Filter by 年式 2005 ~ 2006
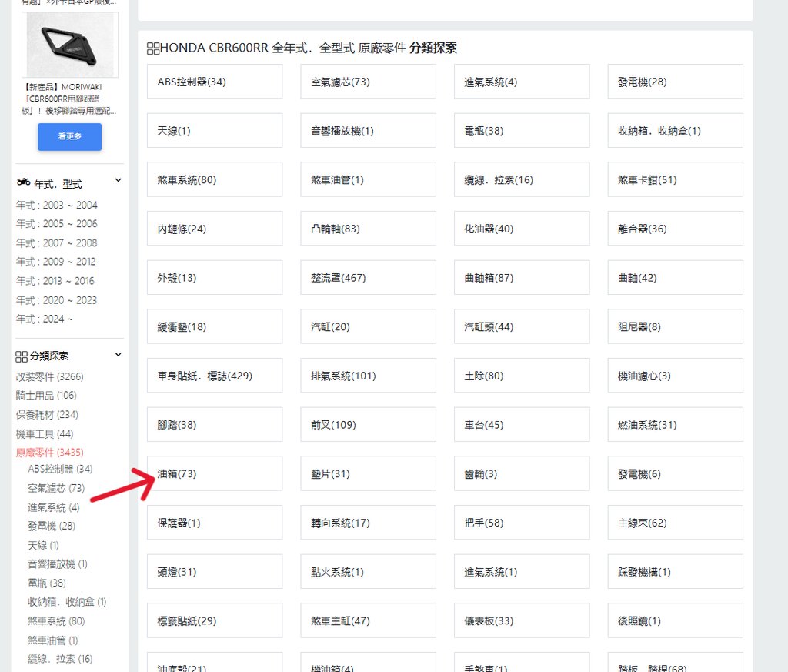This screenshot has width=788, height=672. [x=56, y=224]
